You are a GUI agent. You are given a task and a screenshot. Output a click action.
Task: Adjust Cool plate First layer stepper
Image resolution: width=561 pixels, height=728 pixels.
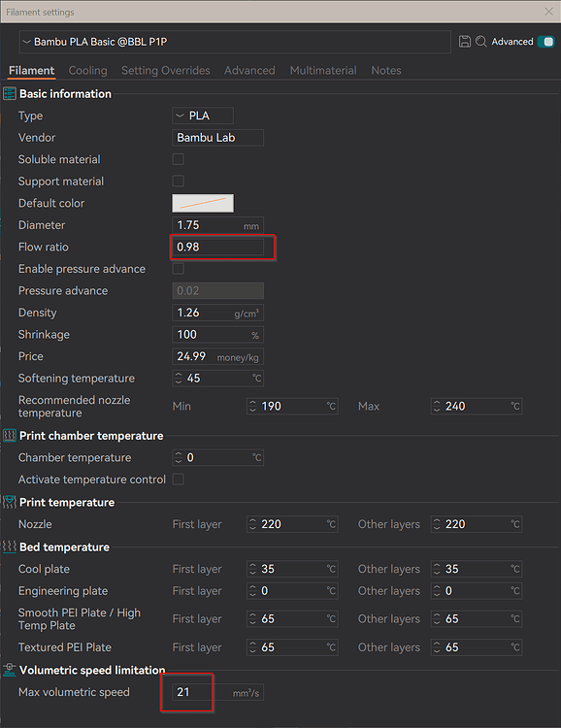pos(252,569)
